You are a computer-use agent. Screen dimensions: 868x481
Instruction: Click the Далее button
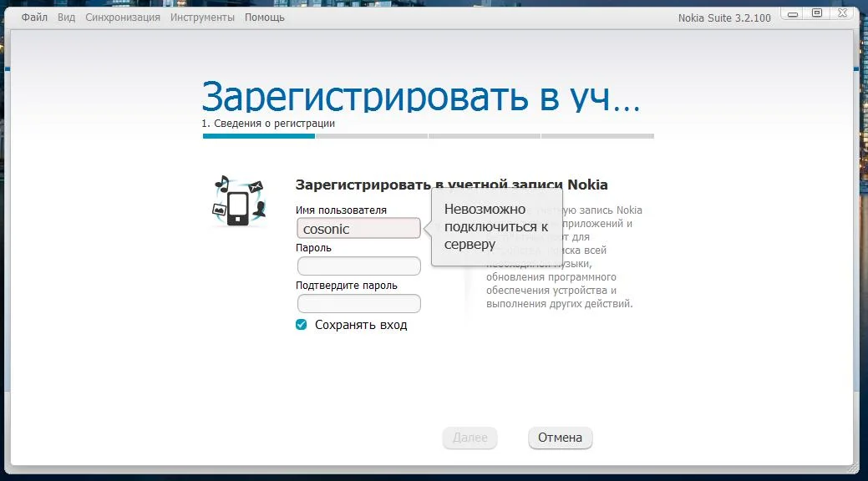click(470, 438)
